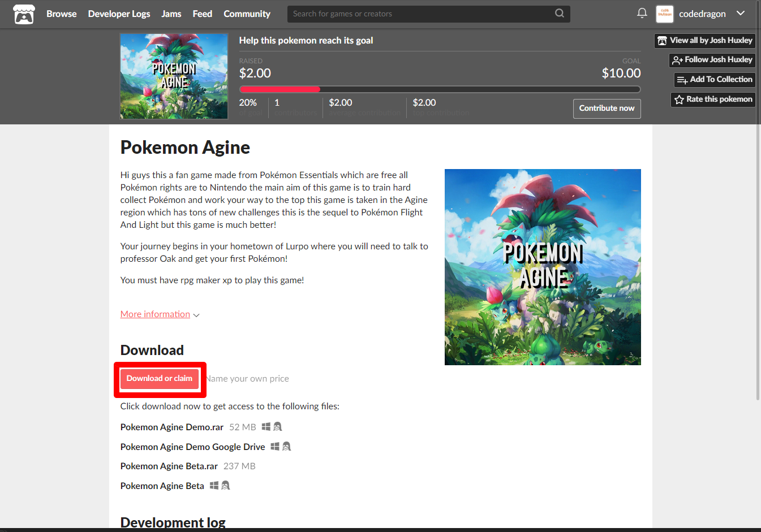Select the Pokemon Agine Demo.rar file name
The image size is (761, 532).
coord(172,427)
